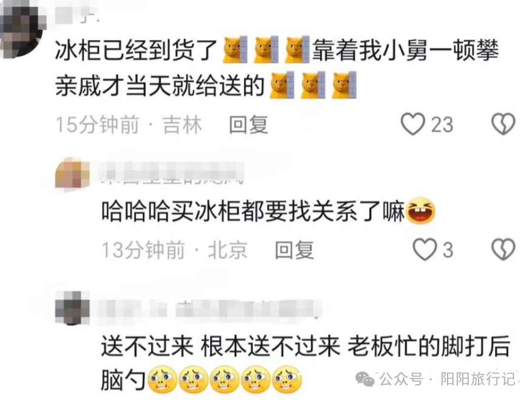Click 回复 under the 北京 comment

(x=294, y=250)
